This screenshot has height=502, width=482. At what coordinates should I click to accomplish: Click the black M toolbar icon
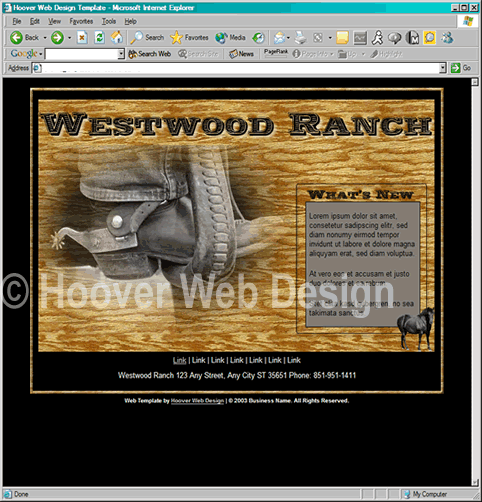(x=412, y=38)
